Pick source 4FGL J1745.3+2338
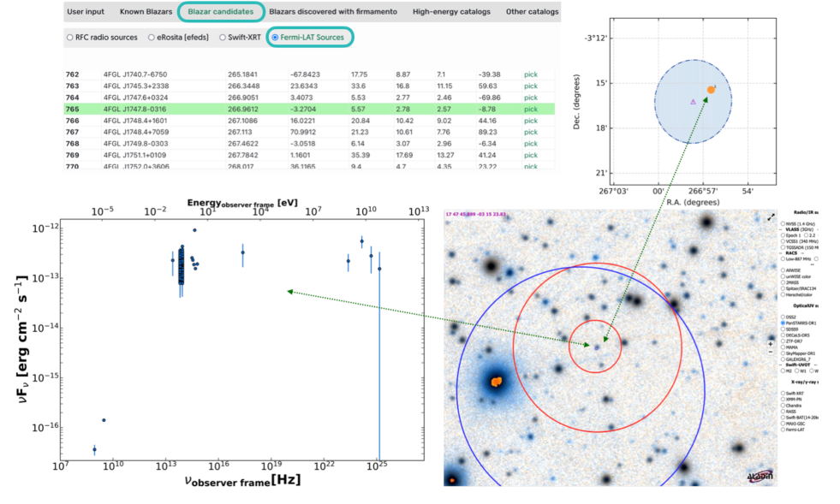Viewport: 840px width, 504px height. pyautogui.click(x=530, y=86)
